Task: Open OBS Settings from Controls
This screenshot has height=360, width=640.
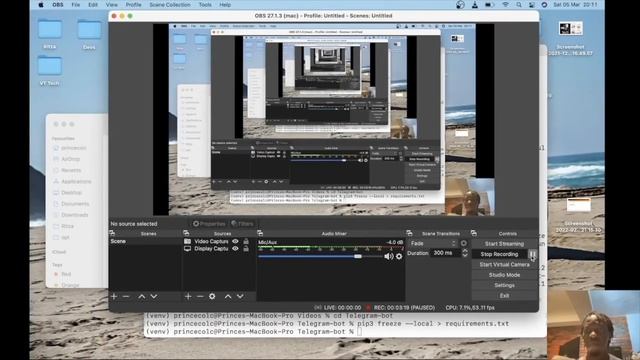Action: point(504,285)
